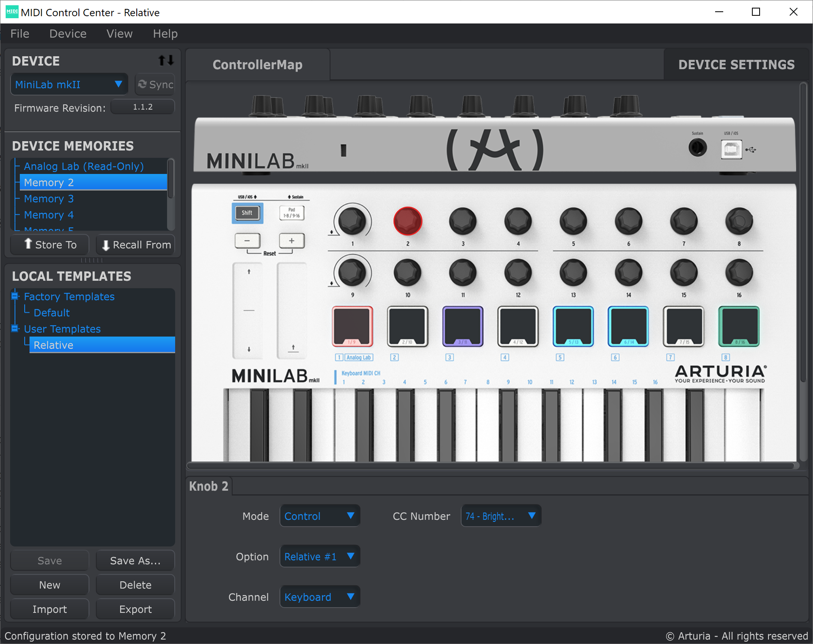Toggle the Shift button on controller

(x=247, y=213)
